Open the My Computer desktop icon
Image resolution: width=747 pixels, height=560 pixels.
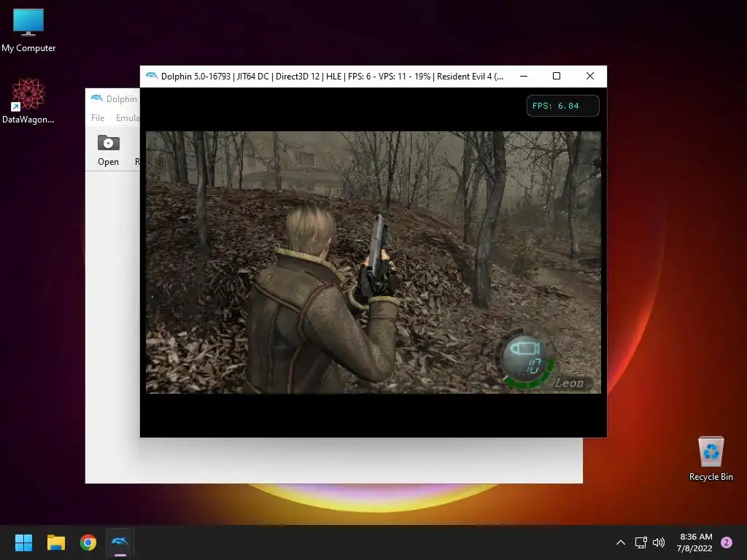28,30
